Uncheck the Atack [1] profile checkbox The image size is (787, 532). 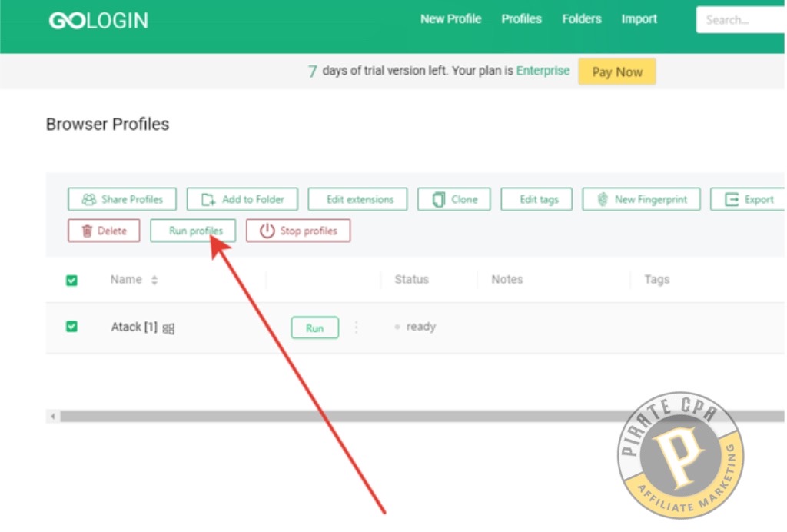(x=71, y=327)
